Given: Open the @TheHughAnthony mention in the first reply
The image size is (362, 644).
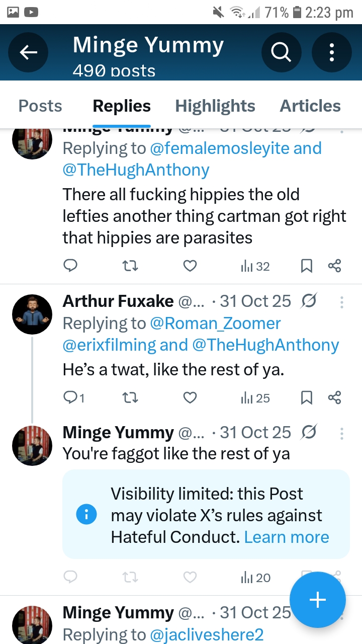Looking at the screenshot, I should [136, 170].
